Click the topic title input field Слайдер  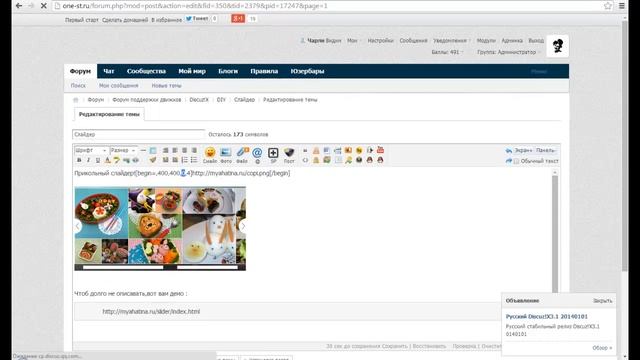pyautogui.click(x=138, y=134)
